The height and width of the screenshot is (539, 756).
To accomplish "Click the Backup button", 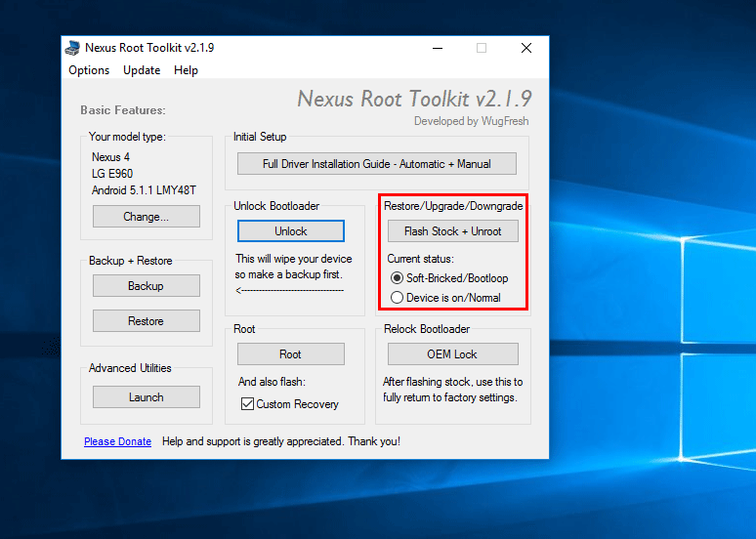I will (x=146, y=286).
